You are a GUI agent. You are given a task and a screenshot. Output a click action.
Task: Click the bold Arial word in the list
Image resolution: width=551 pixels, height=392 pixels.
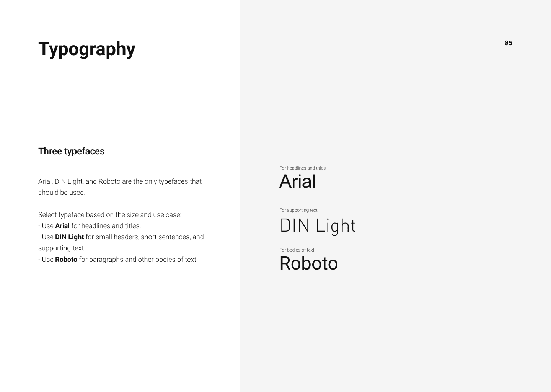click(x=62, y=226)
